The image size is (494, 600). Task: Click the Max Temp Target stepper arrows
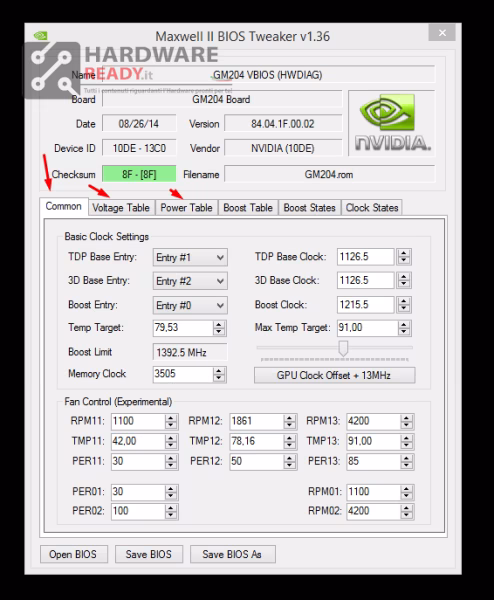tap(404, 328)
